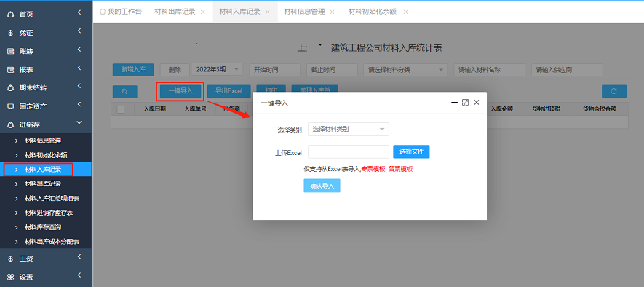Open the 选择材料类别 dropdown in dialog
This screenshot has width=644, height=287.
pyautogui.click(x=349, y=129)
